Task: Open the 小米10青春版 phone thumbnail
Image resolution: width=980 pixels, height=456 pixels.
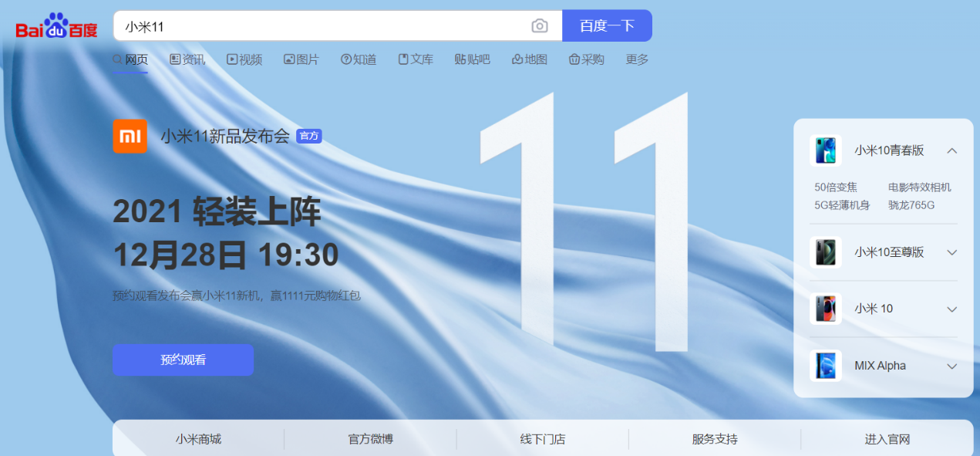Action: (x=826, y=150)
